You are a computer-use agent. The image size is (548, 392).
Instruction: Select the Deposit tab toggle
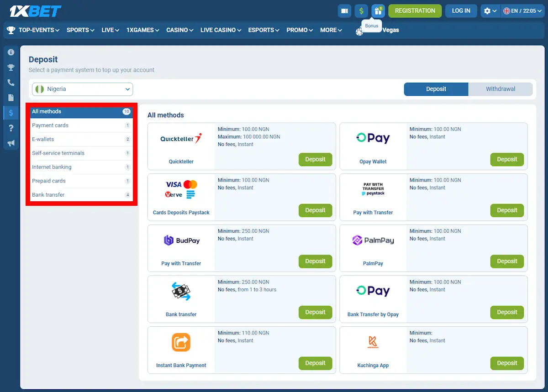point(436,89)
